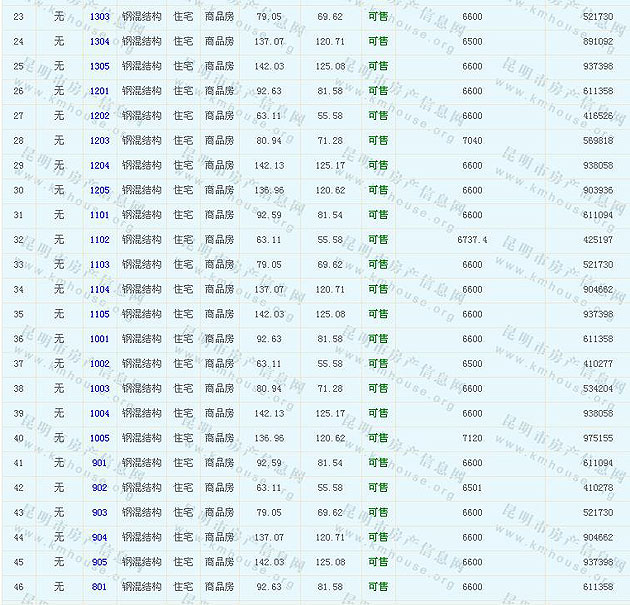This screenshot has width=630, height=605.
Task: Open unit 1005 link
Action: pyautogui.click(x=99, y=438)
